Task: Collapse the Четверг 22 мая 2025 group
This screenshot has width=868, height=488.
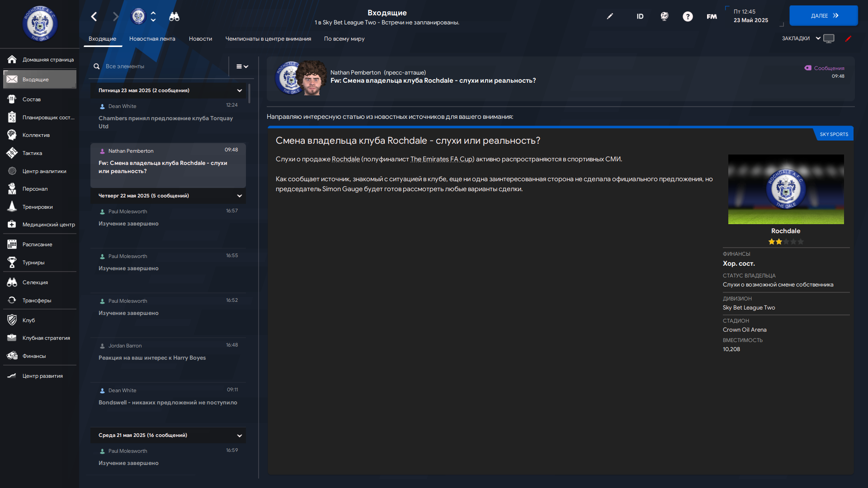Action: [x=240, y=196]
